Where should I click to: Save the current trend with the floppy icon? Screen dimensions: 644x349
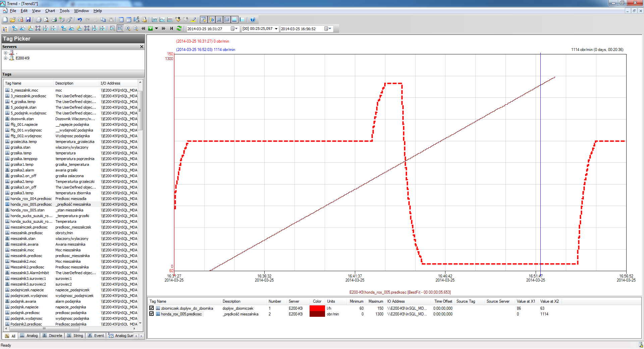pyautogui.click(x=28, y=20)
